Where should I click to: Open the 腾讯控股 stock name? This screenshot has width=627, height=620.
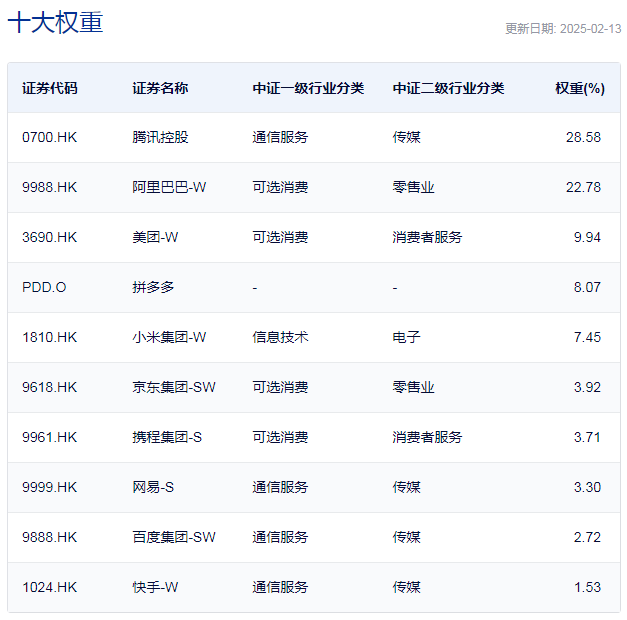[160, 137]
